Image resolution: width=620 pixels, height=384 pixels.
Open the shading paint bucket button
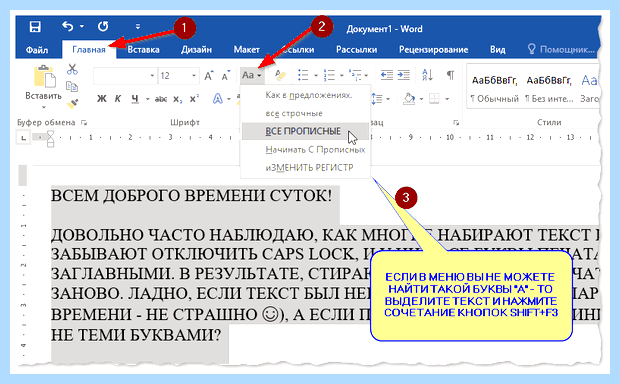pos(409,98)
